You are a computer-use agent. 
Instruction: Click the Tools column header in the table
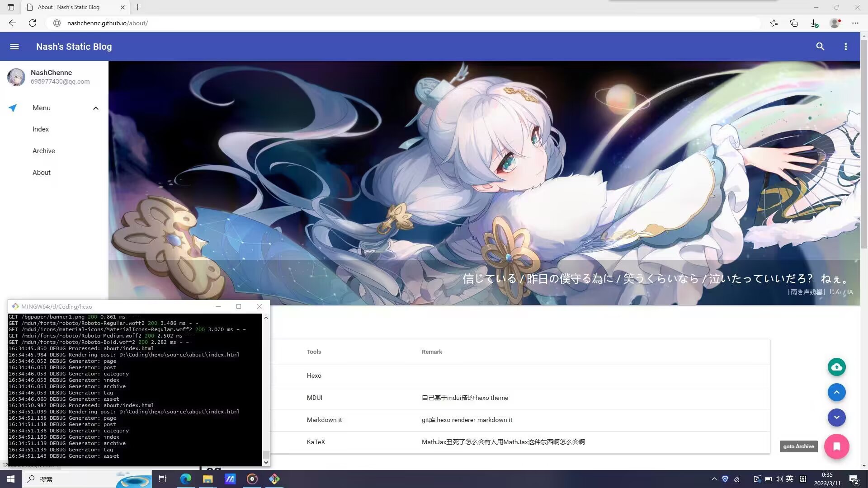click(314, 352)
